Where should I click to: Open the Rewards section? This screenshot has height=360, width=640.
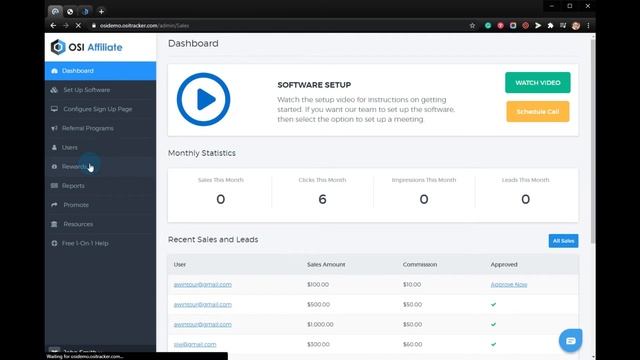pos(100,167)
